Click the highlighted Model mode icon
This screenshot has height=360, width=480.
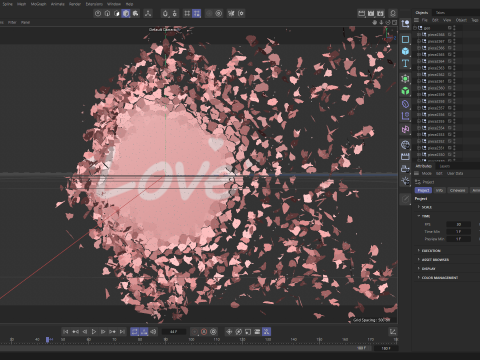126,13
